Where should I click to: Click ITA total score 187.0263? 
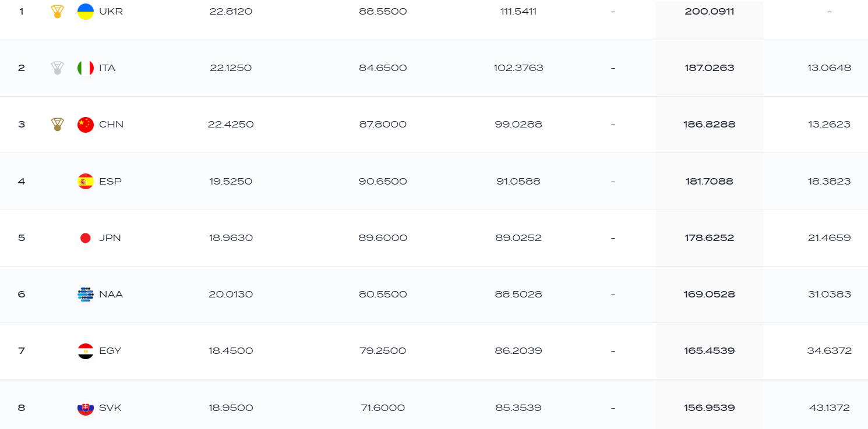710,68
